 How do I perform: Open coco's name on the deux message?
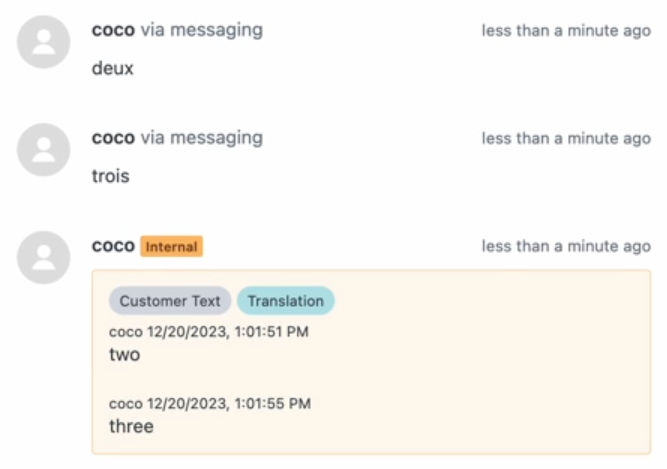pos(113,30)
